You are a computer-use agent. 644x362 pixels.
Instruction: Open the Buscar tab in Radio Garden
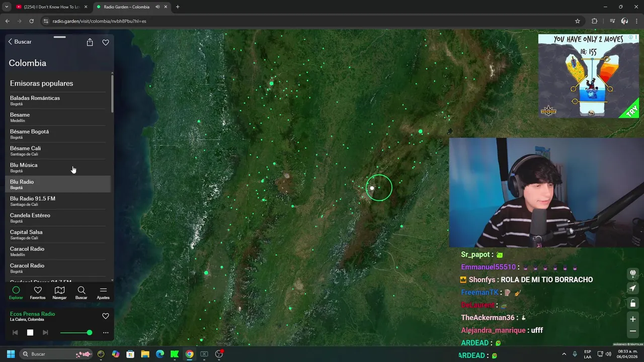pyautogui.click(x=81, y=293)
